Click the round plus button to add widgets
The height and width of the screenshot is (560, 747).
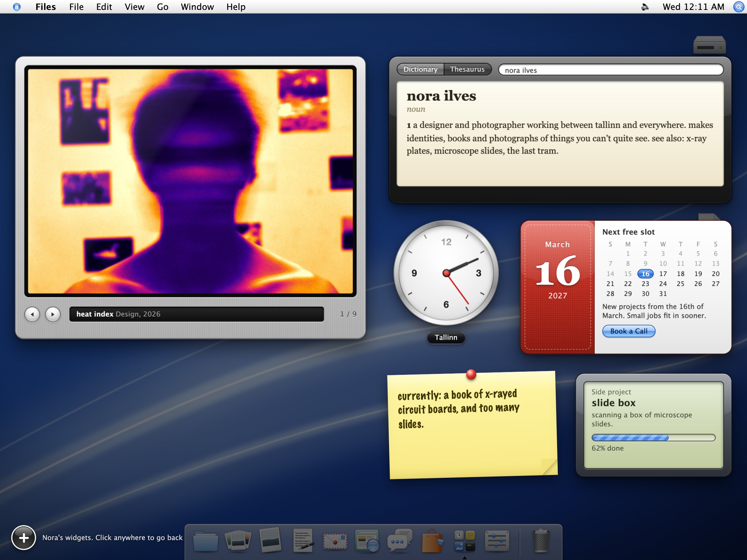tap(24, 538)
